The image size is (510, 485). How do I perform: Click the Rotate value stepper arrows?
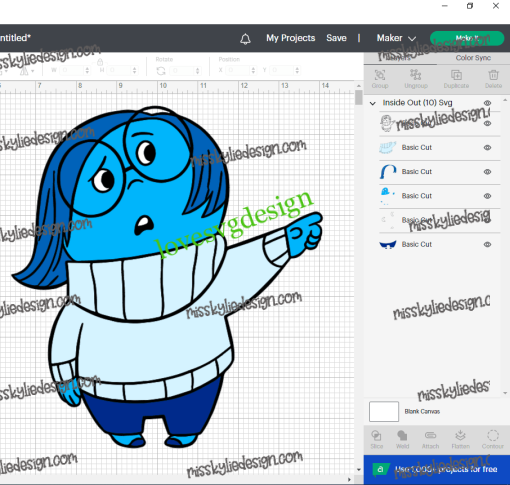198,71
